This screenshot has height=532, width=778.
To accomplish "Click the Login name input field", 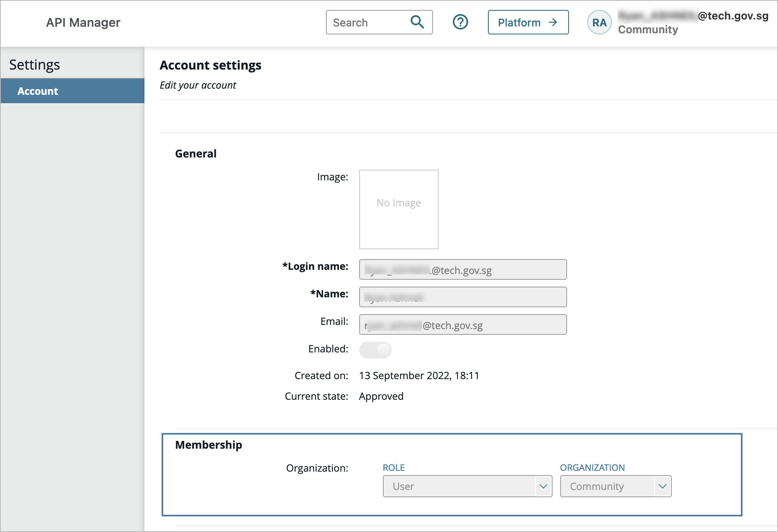I will 462,269.
